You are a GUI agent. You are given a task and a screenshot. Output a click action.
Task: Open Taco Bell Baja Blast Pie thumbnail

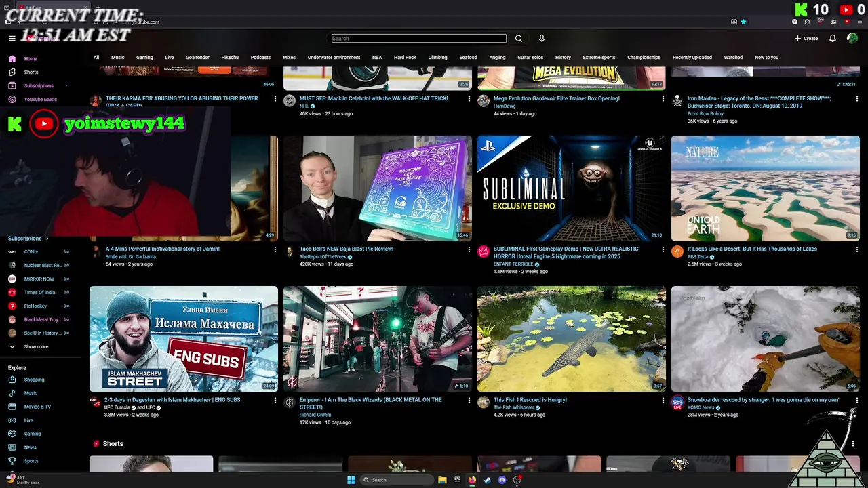click(x=378, y=188)
